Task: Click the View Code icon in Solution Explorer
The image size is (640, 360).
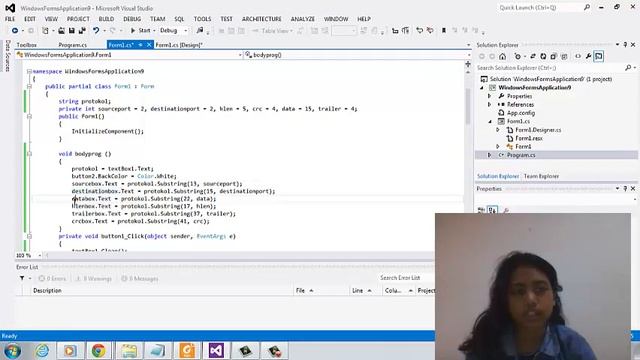Action: [x=578, y=56]
